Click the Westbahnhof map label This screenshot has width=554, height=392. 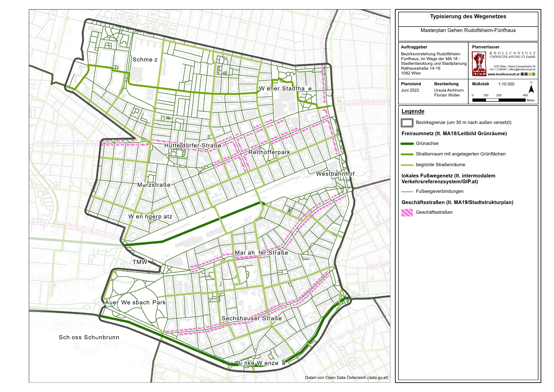click(x=335, y=174)
